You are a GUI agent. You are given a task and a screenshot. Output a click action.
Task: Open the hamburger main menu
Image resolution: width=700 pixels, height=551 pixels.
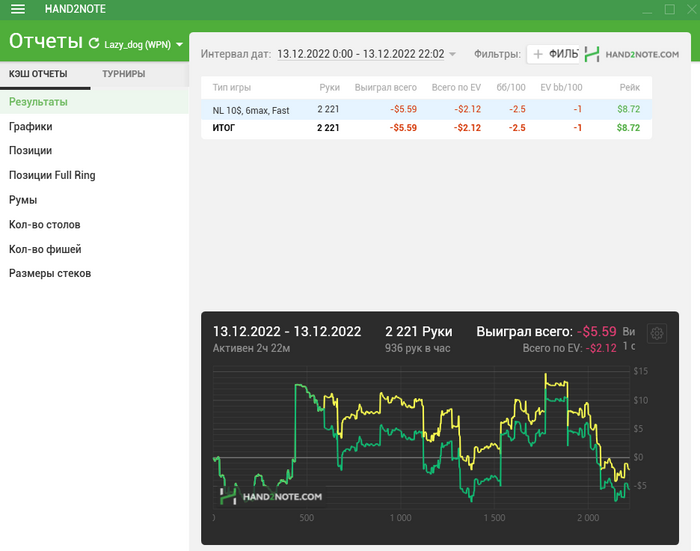pyautogui.click(x=17, y=9)
